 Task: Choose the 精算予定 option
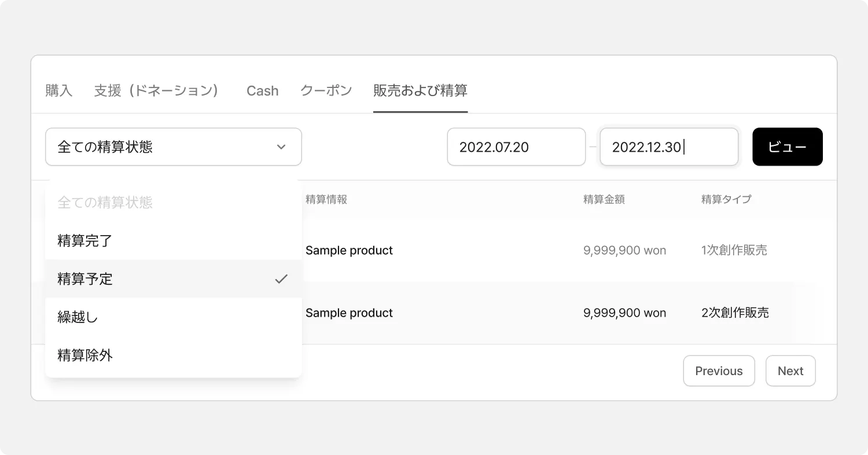tap(85, 279)
